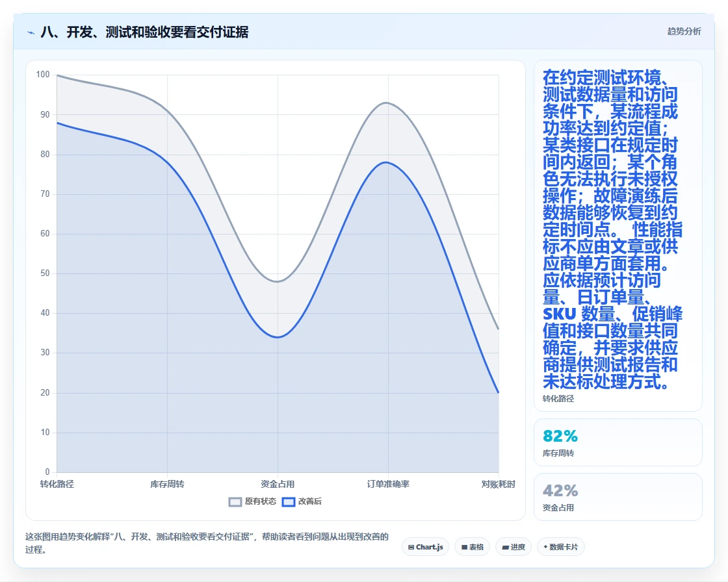Click the gray line's peak at 订单准确率
This screenshot has width=728, height=582.
[x=386, y=103]
